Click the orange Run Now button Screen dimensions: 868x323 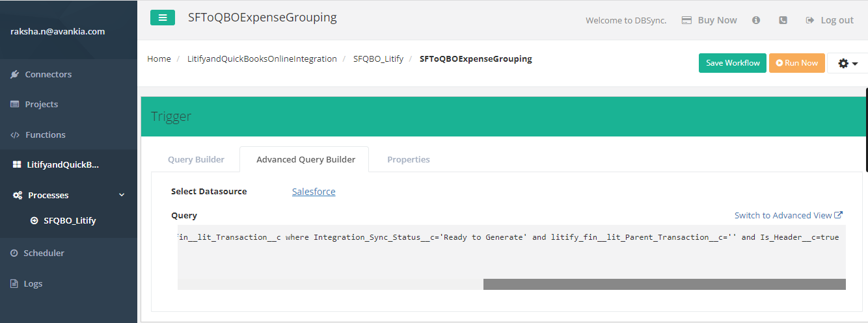[796, 63]
